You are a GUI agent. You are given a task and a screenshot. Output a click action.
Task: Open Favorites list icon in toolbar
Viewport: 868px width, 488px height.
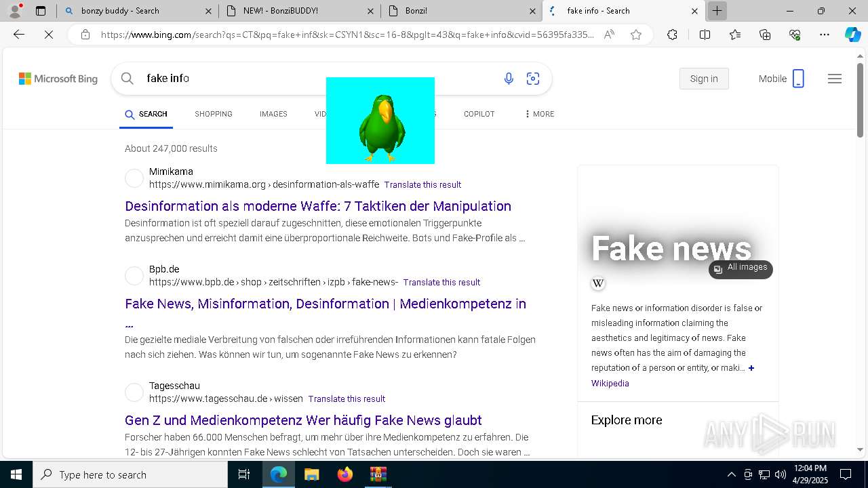coord(735,35)
